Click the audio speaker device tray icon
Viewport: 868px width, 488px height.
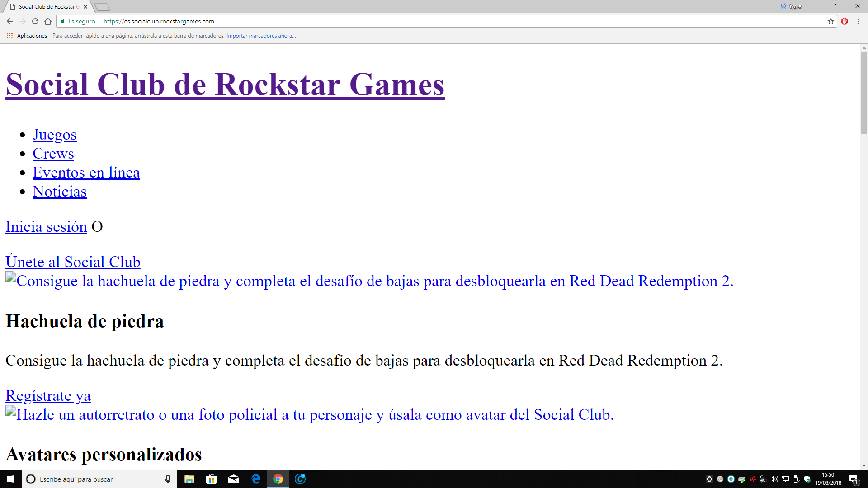coord(764,479)
